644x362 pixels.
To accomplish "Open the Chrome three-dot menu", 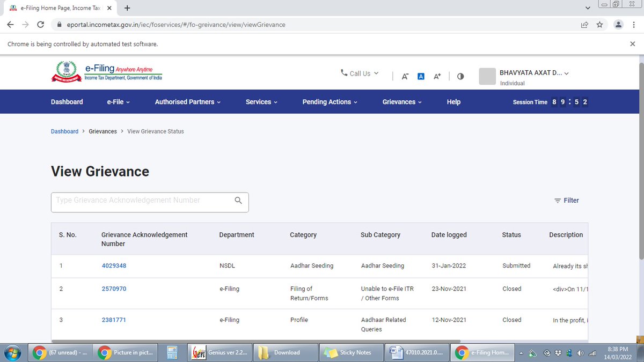I will coord(634,25).
